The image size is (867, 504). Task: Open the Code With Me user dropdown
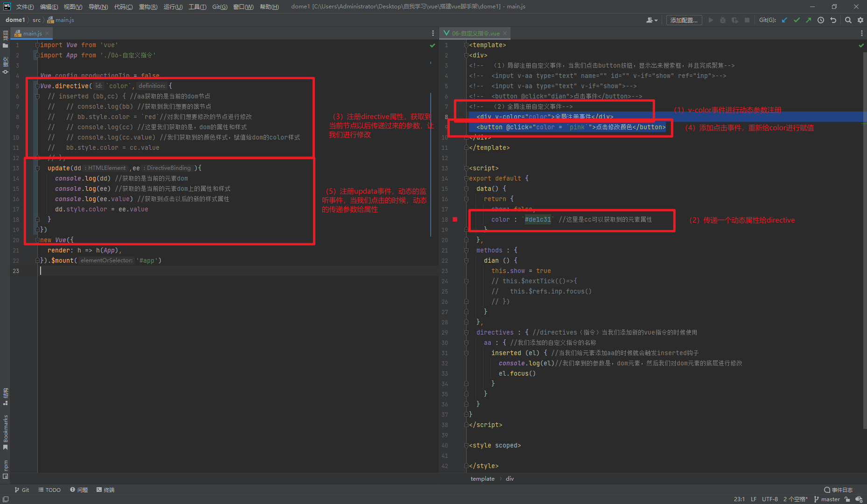(x=652, y=20)
